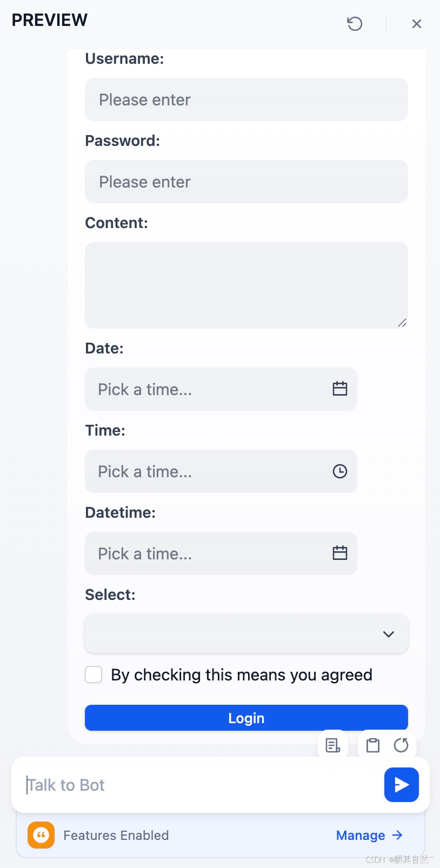Click the clock icon in Time field
This screenshot has width=440, height=868.
click(339, 471)
